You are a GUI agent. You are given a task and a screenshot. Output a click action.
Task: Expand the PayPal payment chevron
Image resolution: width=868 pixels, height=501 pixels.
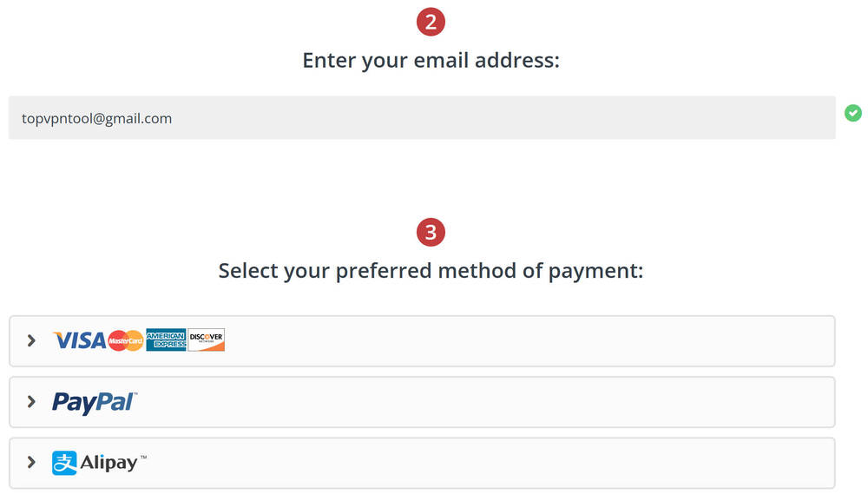coord(31,401)
